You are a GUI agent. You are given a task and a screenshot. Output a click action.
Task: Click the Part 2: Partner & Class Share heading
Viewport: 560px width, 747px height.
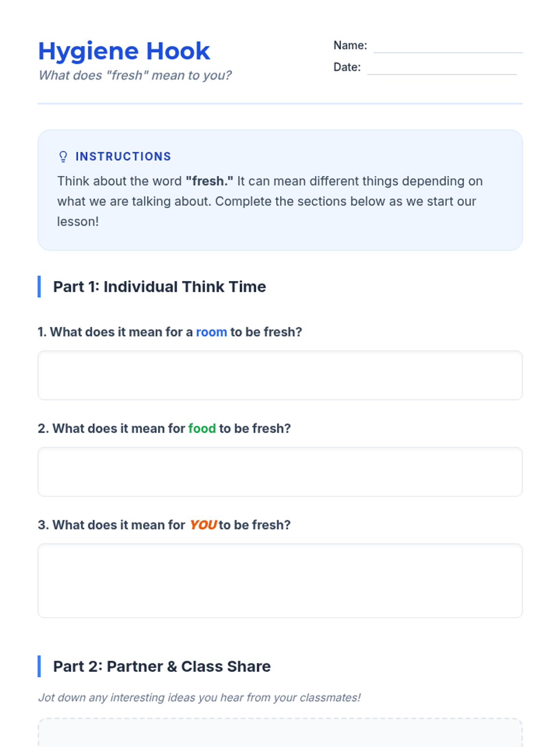[x=162, y=666]
